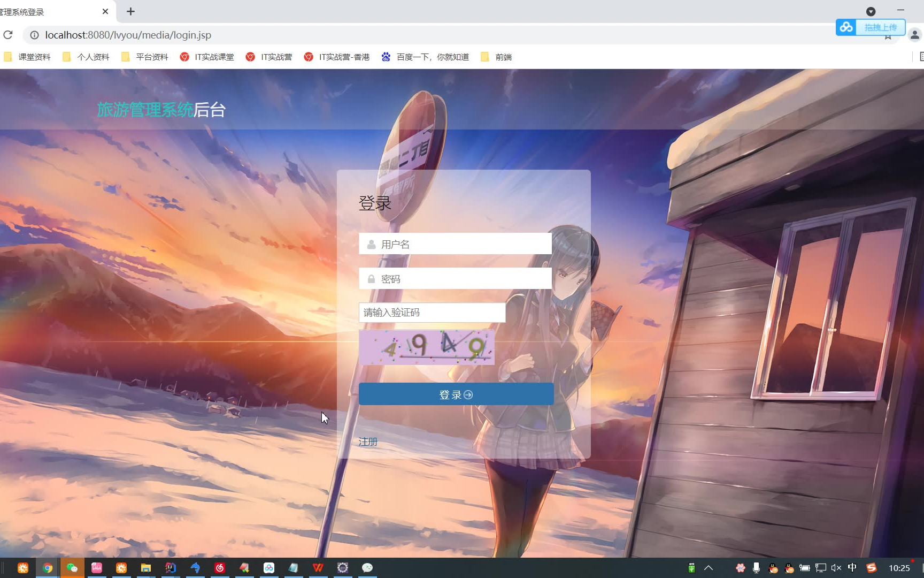Refresh the captcha image 4949

(427, 347)
